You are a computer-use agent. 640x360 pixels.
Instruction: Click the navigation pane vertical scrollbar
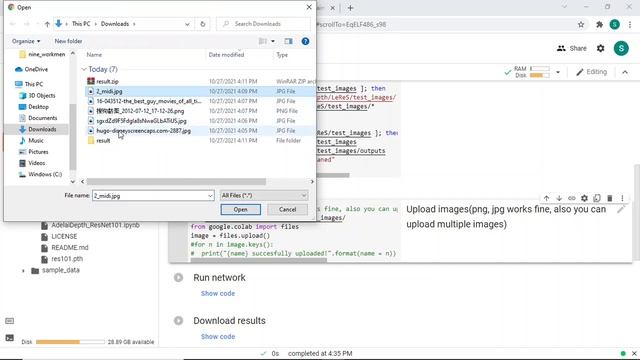[73, 137]
